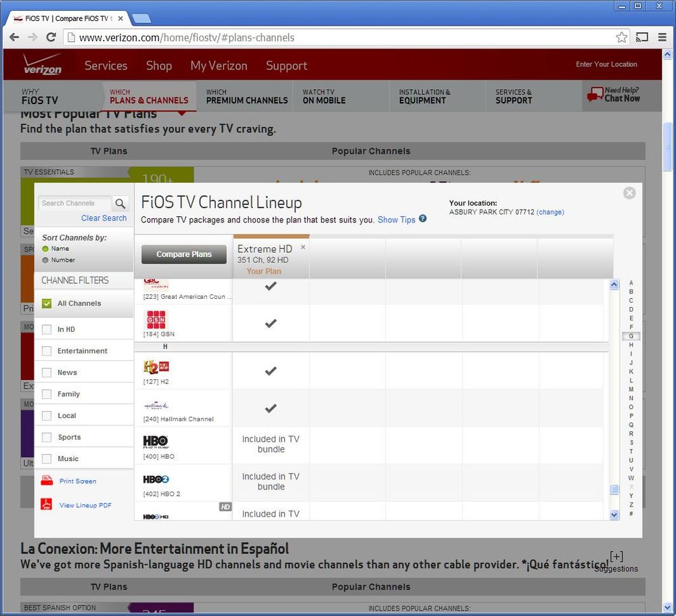The width and height of the screenshot is (676, 616).
Task: Remove Extreme HD plan column
Action: [303, 247]
